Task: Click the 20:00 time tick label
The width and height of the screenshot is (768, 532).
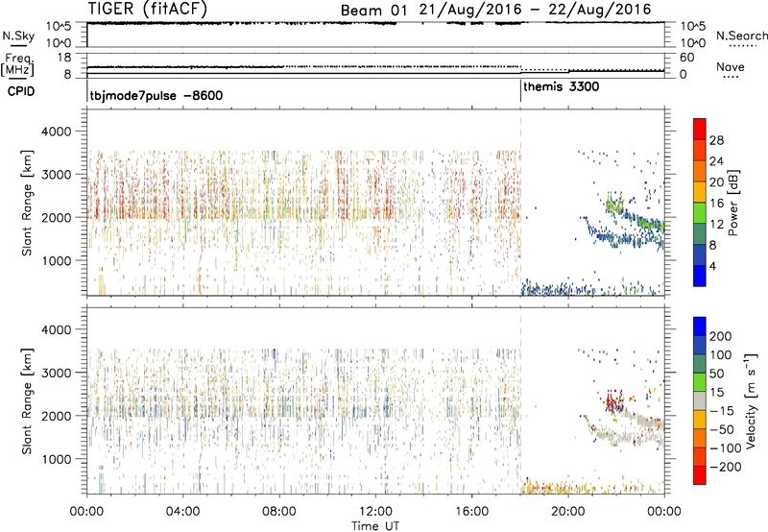Action: (568, 512)
